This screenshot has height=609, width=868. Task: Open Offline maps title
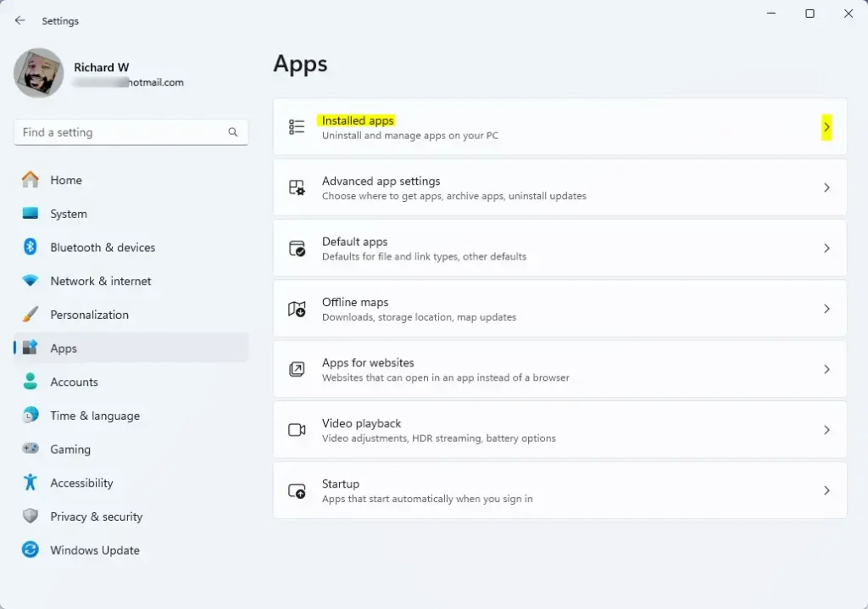pos(355,302)
